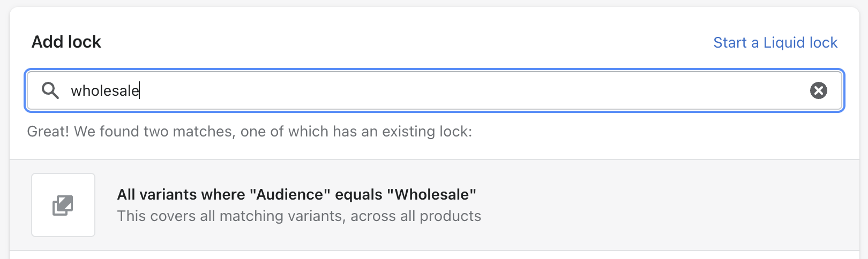Click the variants stack icon
The height and width of the screenshot is (259, 868).
(x=63, y=205)
